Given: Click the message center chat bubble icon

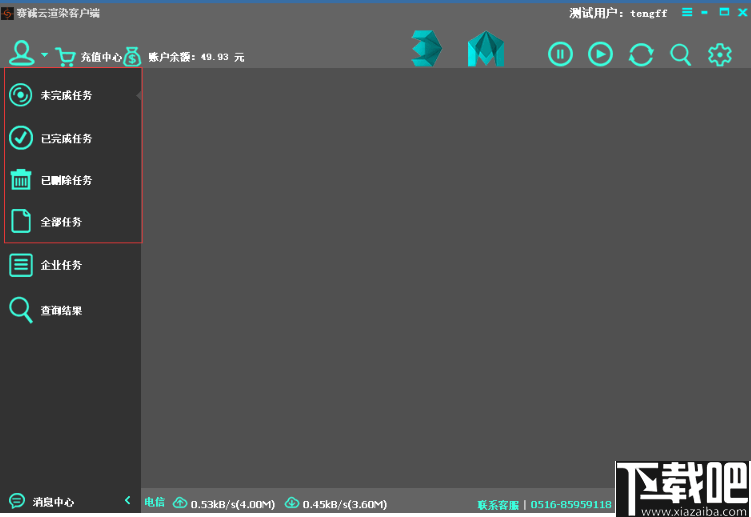Looking at the screenshot, I should 17,501.
